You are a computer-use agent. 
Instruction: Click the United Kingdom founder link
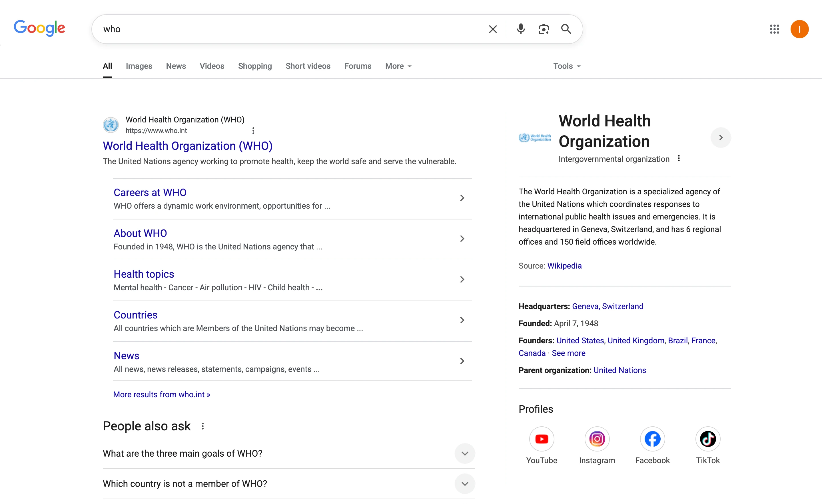[x=636, y=341]
